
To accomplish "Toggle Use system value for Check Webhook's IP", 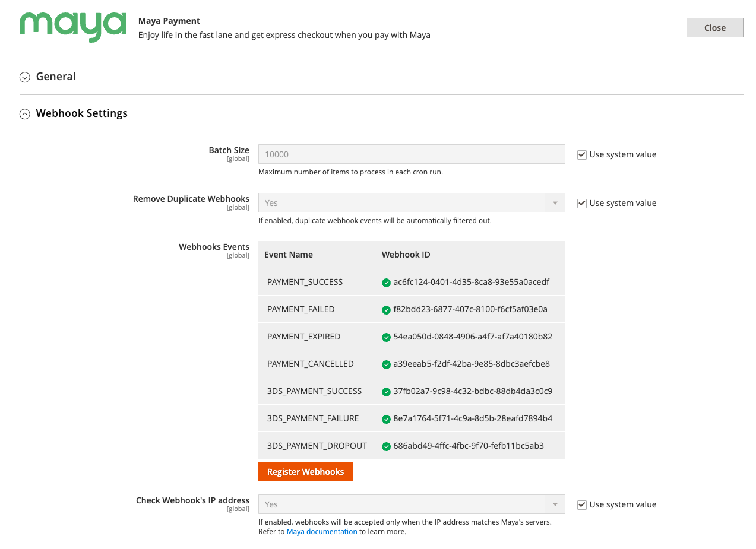I will click(582, 505).
